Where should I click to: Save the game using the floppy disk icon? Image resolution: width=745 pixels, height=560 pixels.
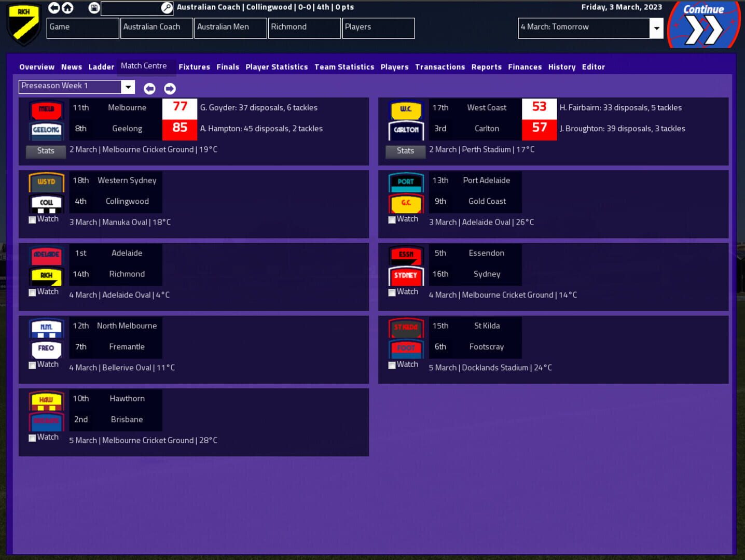[93, 8]
